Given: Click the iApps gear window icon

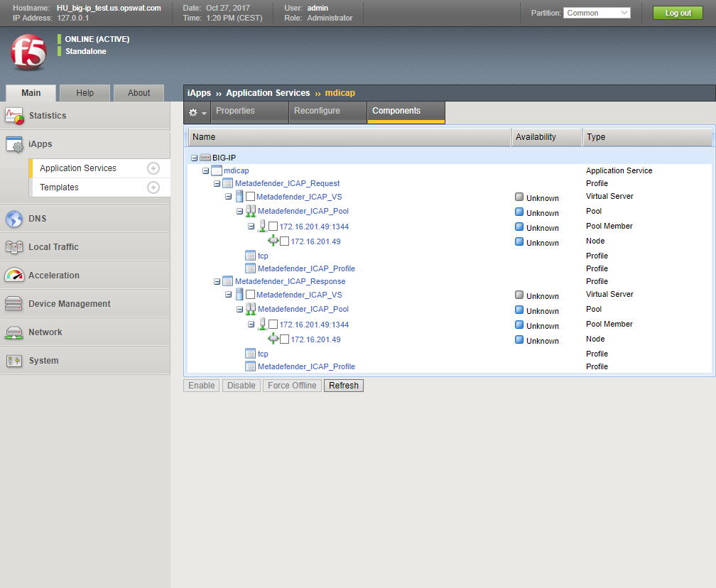Looking at the screenshot, I should click(14, 144).
